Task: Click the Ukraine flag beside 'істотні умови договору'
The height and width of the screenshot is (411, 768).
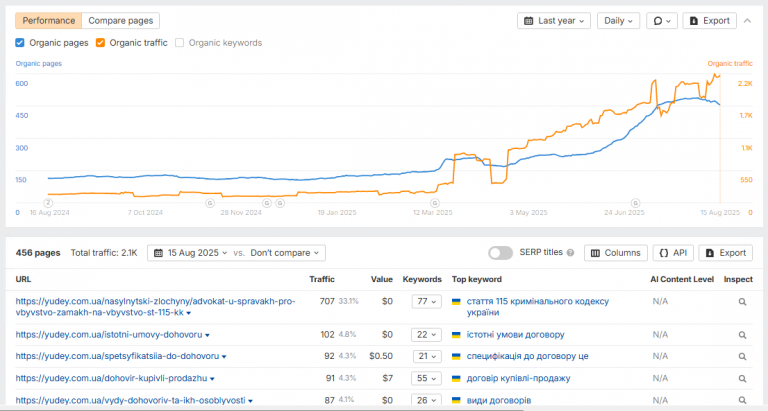Action: 456,335
